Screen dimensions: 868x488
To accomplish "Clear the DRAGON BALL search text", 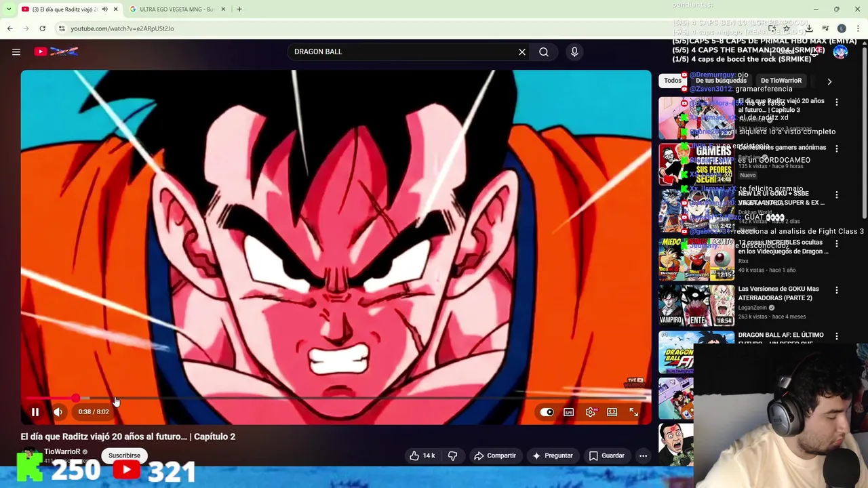I will point(522,52).
